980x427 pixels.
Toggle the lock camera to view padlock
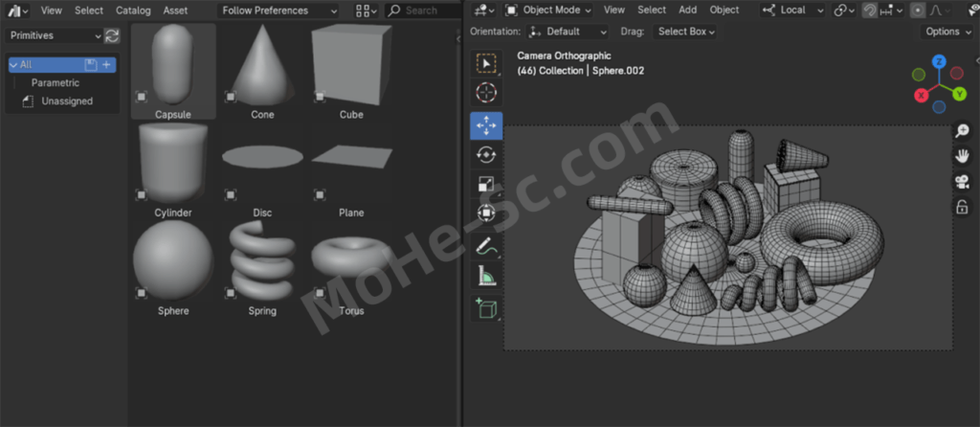click(x=962, y=207)
